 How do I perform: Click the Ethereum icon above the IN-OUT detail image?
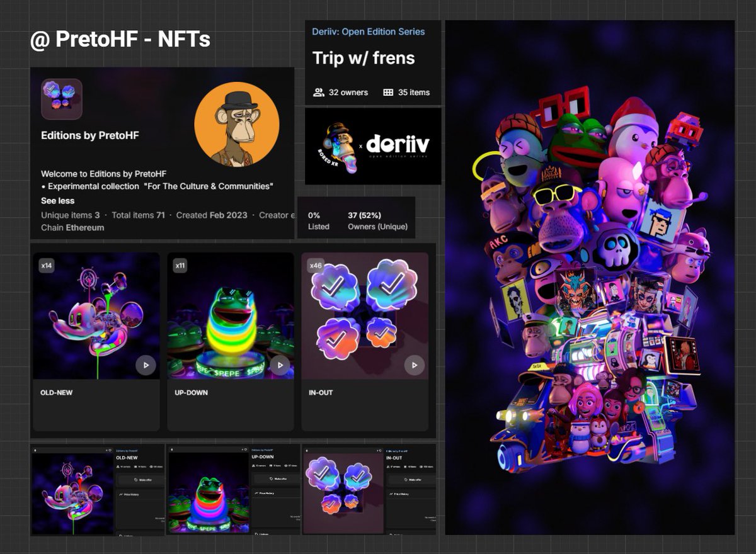306,450
